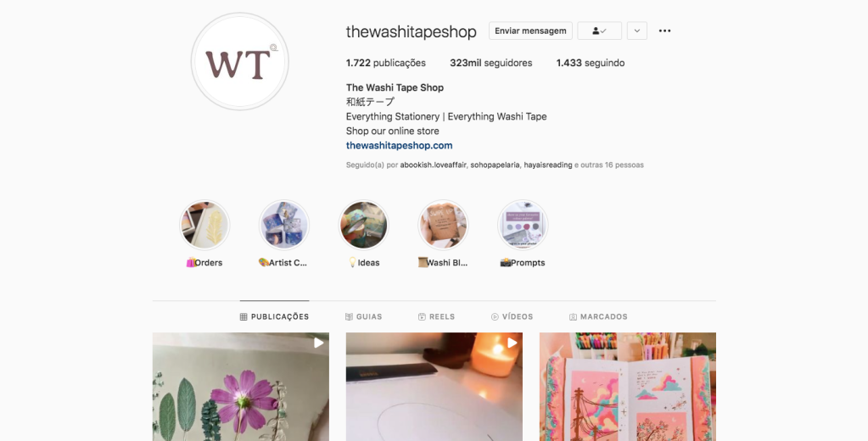This screenshot has height=441, width=868.
Task: Show the Marcados tagged posts tab
Action: coord(598,316)
